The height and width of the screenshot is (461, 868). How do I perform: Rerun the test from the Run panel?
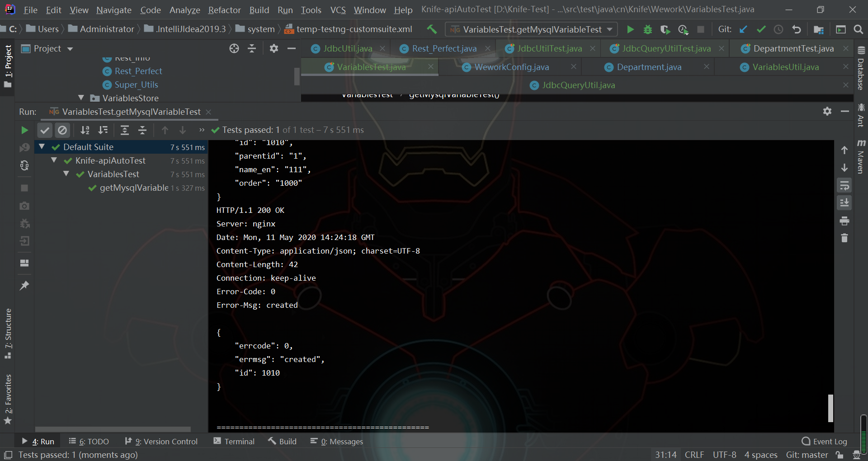click(x=24, y=131)
